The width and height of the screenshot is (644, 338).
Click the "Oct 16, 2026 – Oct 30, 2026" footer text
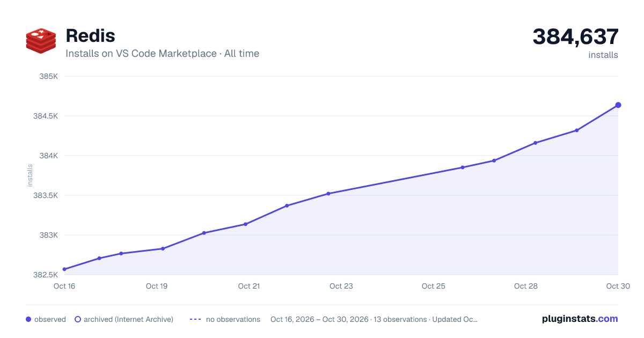tap(319, 319)
